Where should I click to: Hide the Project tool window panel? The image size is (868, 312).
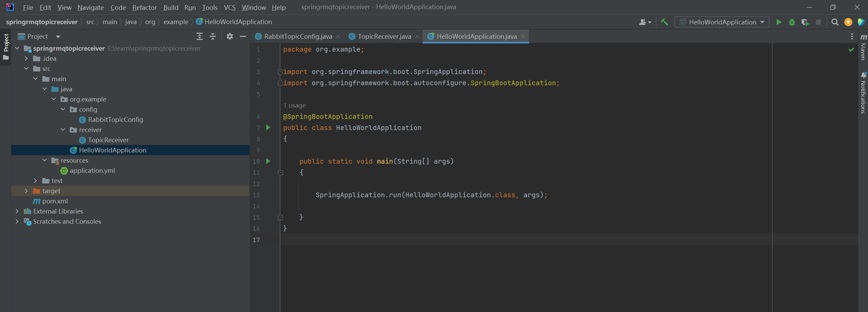[243, 36]
